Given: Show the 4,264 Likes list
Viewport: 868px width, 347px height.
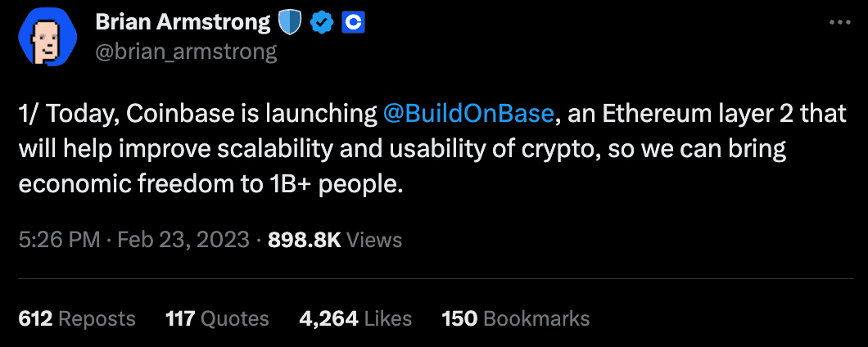Looking at the screenshot, I should 355,318.
